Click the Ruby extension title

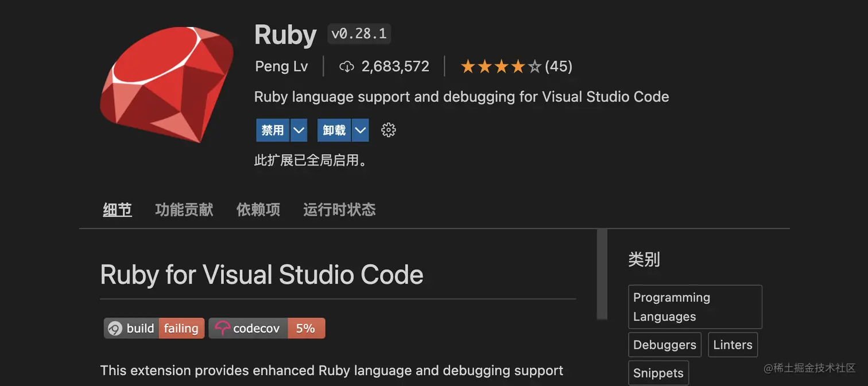(x=285, y=35)
